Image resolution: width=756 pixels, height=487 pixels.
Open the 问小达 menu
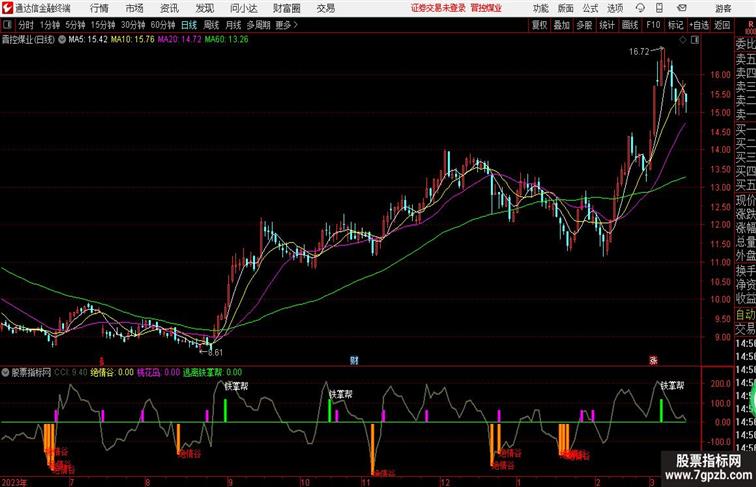[x=243, y=8]
